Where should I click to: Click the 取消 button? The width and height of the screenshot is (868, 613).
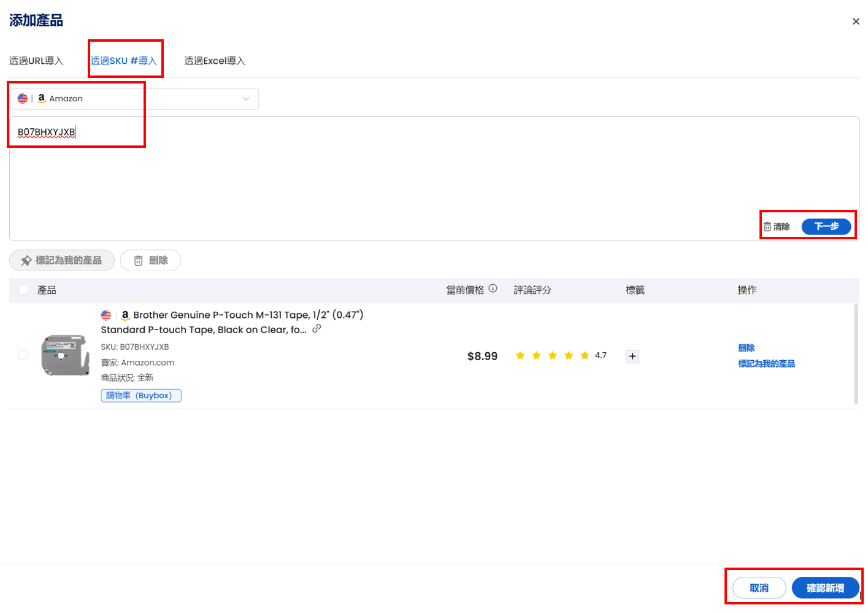click(x=759, y=588)
